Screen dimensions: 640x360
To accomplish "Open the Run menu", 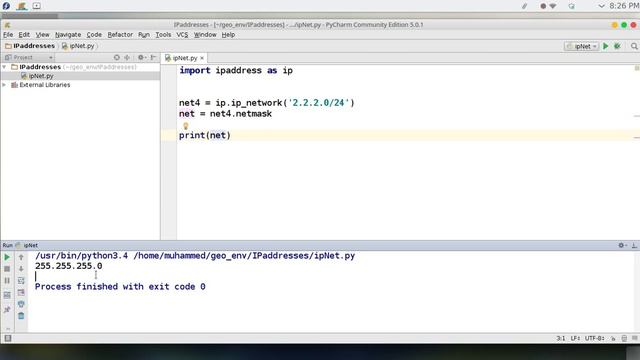I will click(x=144, y=35).
